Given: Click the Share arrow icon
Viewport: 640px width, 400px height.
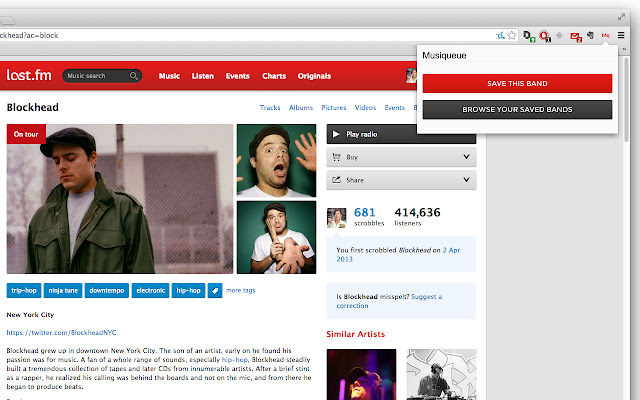Looking at the screenshot, I should pyautogui.click(x=336, y=180).
